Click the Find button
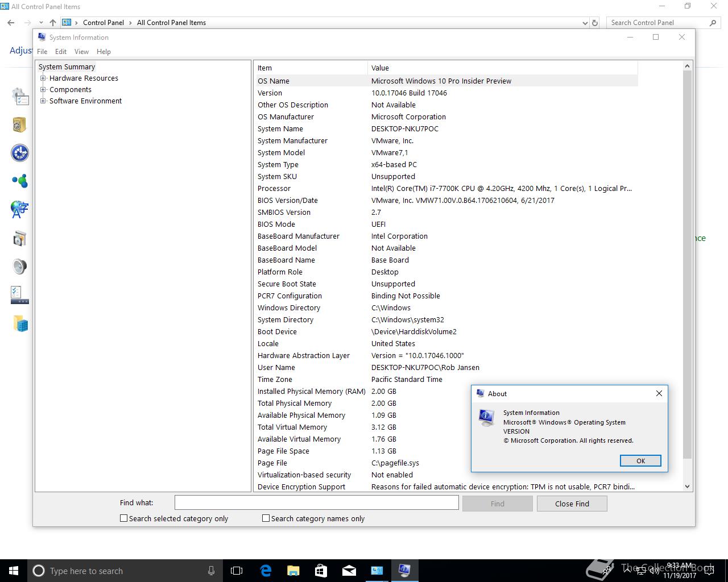Image resolution: width=728 pixels, height=582 pixels. tap(497, 504)
